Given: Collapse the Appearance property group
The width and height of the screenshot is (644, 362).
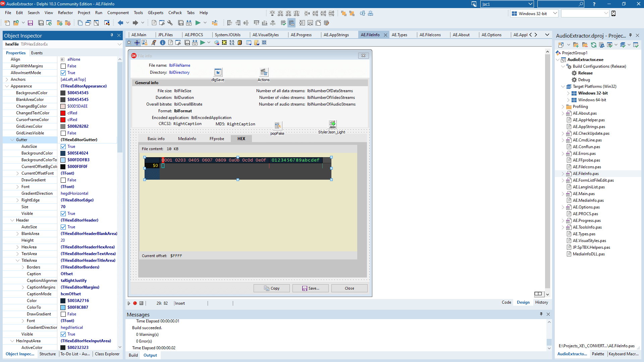Looking at the screenshot, I should click(x=7, y=86).
